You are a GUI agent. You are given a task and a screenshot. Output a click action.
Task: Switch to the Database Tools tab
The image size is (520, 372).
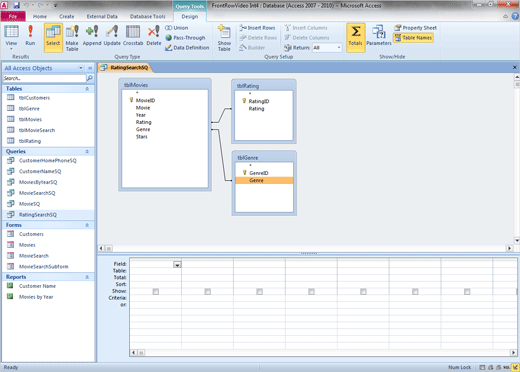click(x=148, y=16)
